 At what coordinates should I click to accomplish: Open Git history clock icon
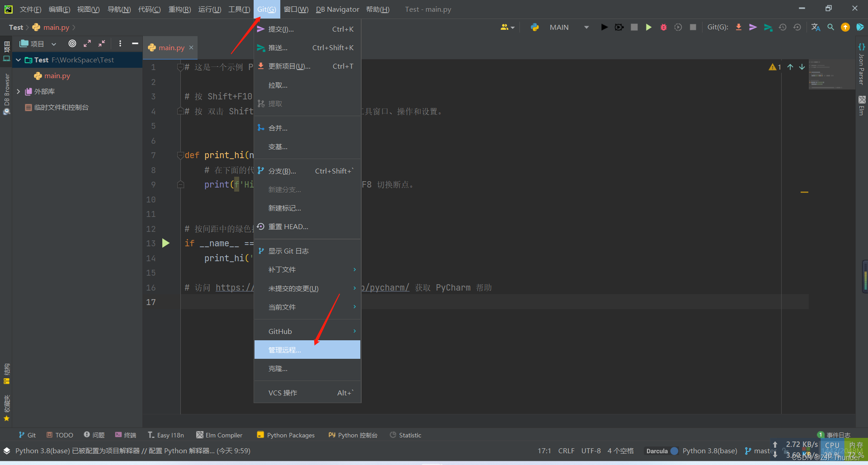pos(783,27)
